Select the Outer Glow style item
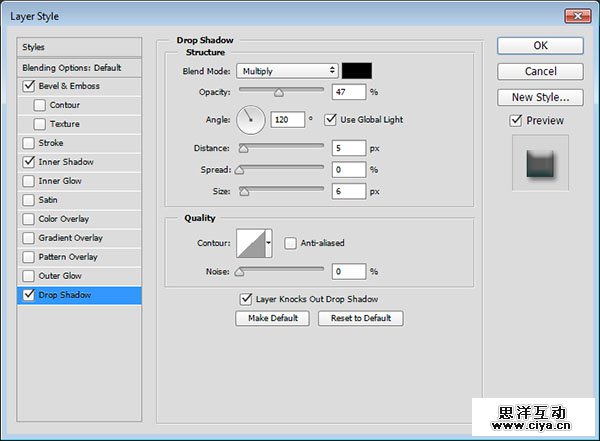The height and width of the screenshot is (441, 600). tap(60, 276)
